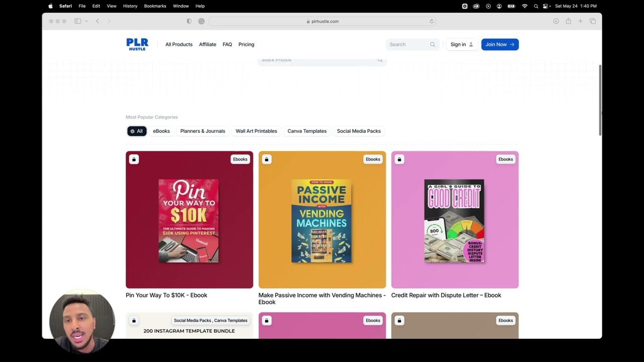644x362 pixels.
Task: Click the lock icon on Pin Your Way card
Action: pos(134,159)
